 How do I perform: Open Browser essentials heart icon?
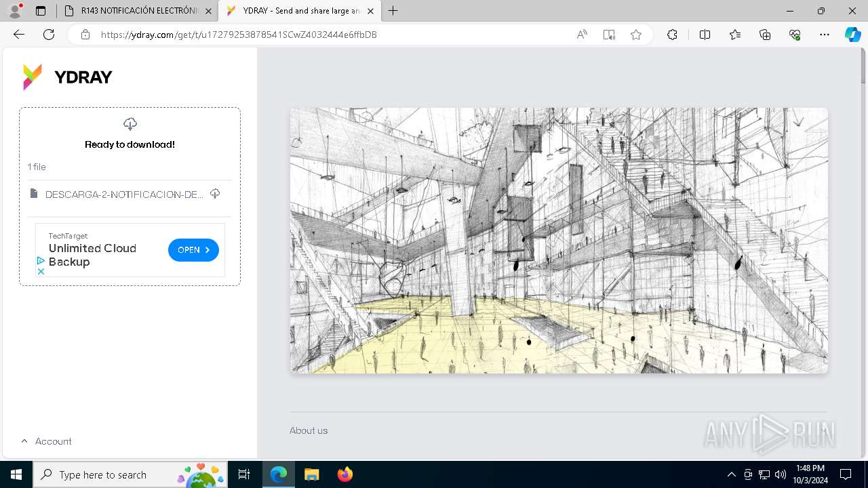pyautogui.click(x=795, y=35)
